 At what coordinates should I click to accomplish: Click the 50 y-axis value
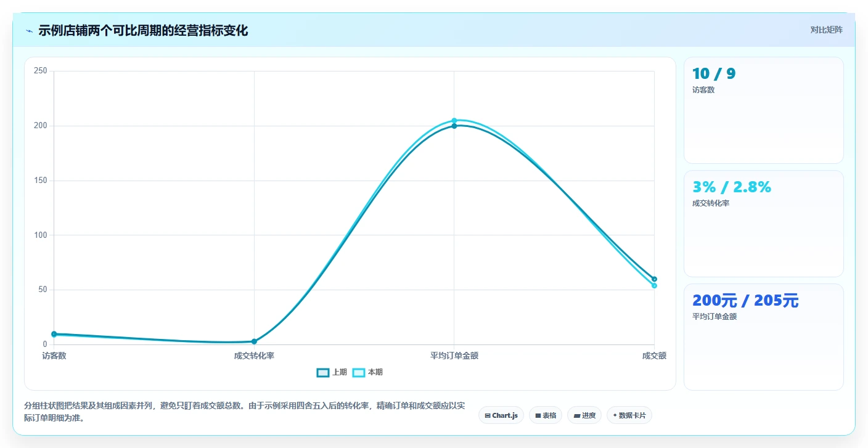point(43,290)
